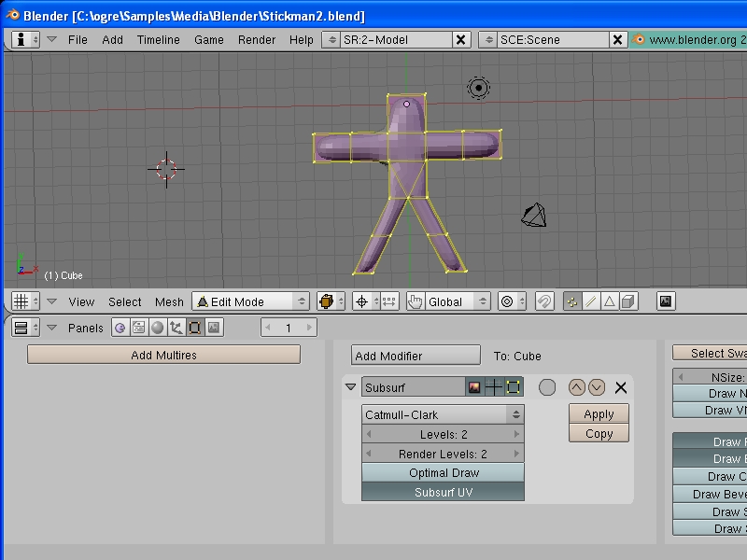Move Subsurf modifier down in stack
The width and height of the screenshot is (747, 560).
[597, 387]
